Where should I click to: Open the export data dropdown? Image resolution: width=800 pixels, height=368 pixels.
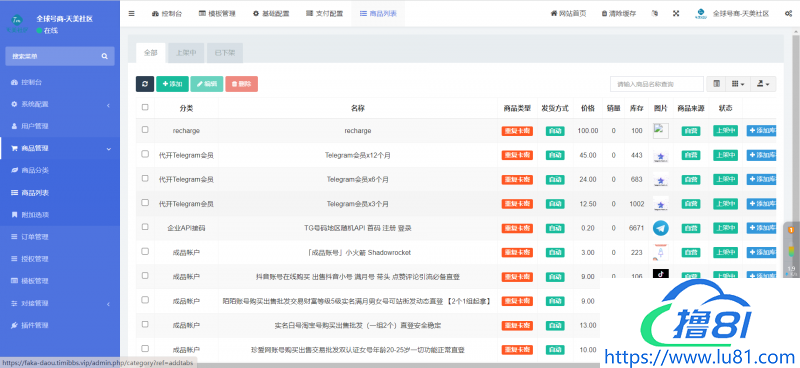point(763,84)
